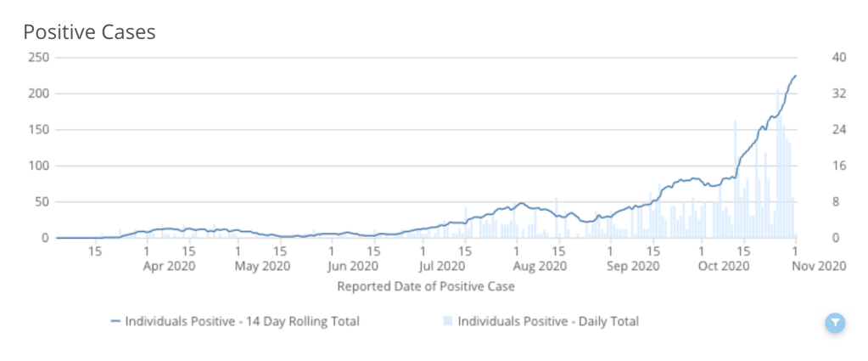The width and height of the screenshot is (868, 361).
Task: Click the Reported Date of Positive Case label
Action: point(426,286)
